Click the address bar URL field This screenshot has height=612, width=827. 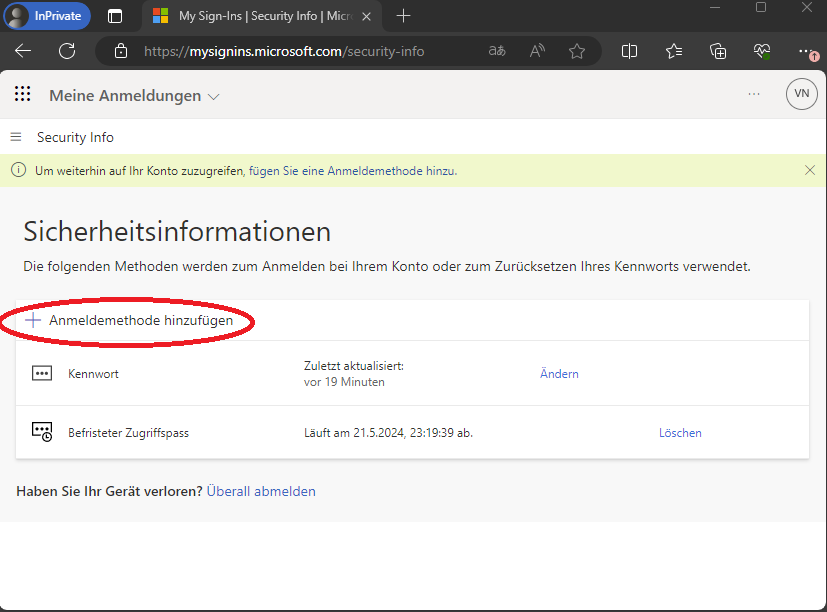point(300,51)
